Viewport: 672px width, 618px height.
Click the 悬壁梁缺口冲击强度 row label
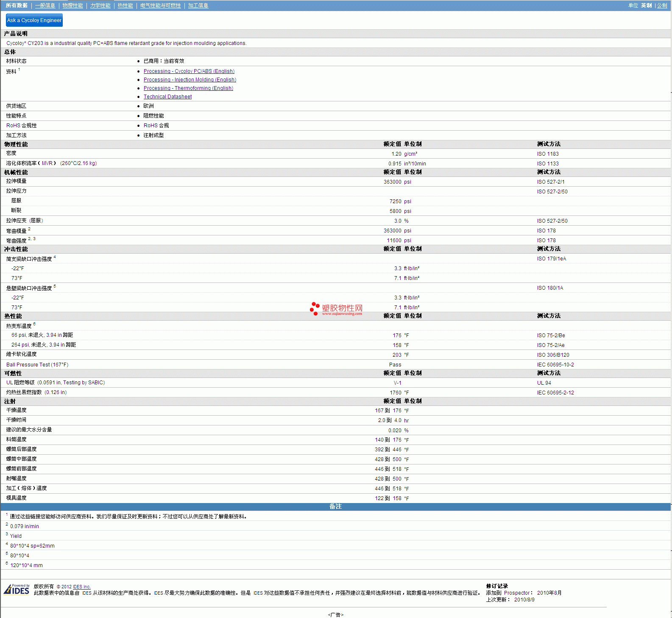point(29,288)
